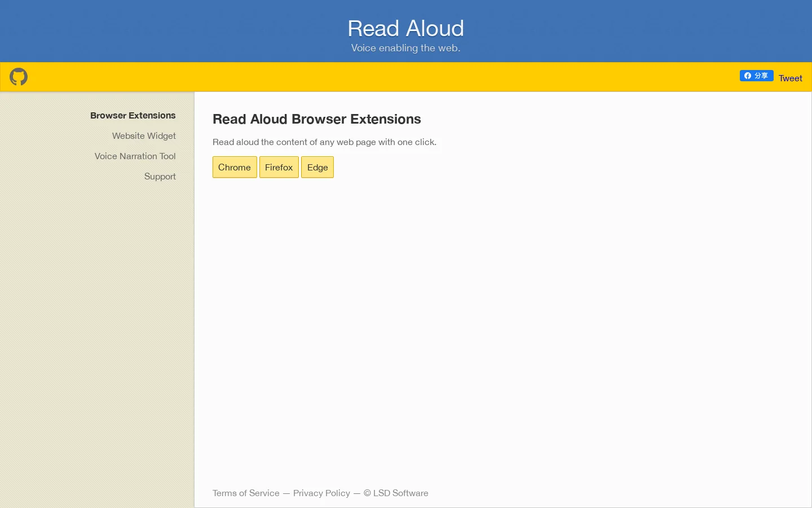The width and height of the screenshot is (812, 508).
Task: Click the Facebook share button
Action: coord(756,76)
